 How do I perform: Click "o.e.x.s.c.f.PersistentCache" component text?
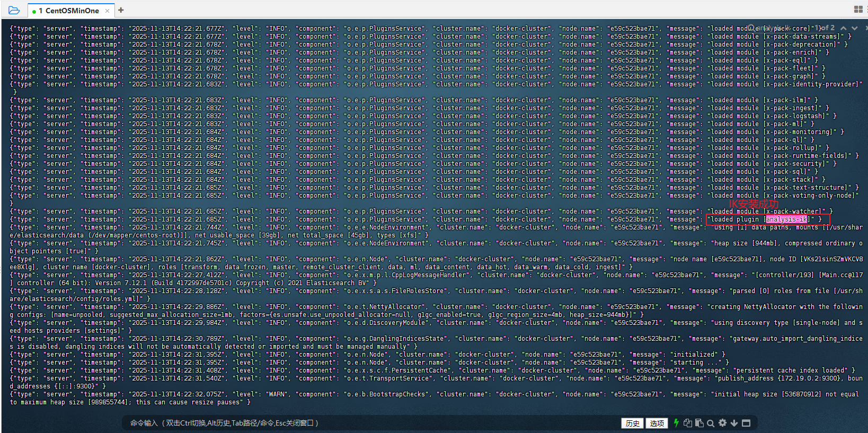(x=396, y=370)
